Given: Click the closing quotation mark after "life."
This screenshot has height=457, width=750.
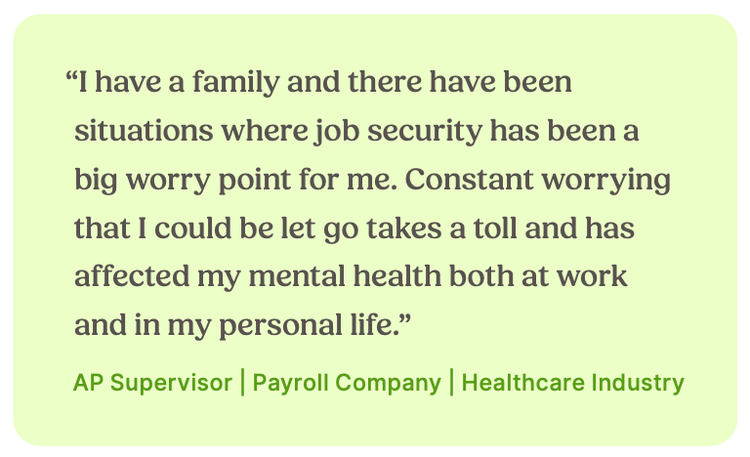Looking at the screenshot, I should pos(405,319).
